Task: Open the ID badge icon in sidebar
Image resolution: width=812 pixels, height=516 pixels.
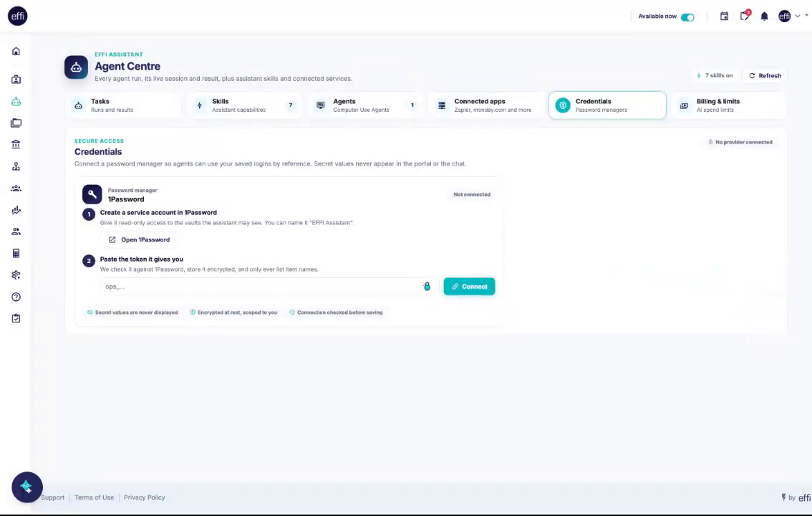Action: click(16, 80)
